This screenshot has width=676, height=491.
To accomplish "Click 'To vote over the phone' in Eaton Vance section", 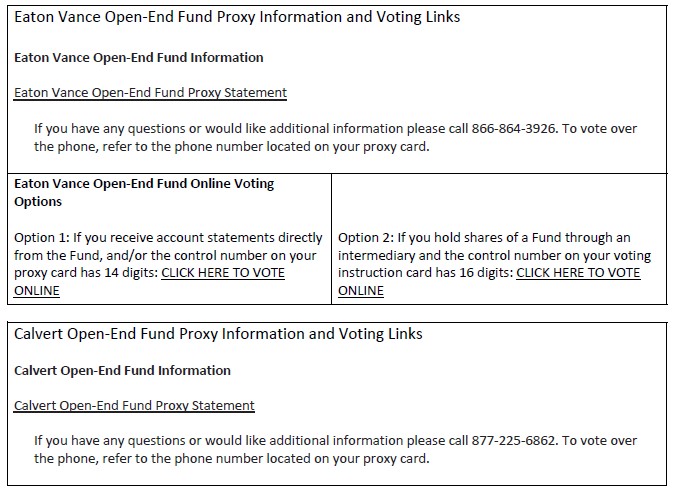I will point(589,129).
